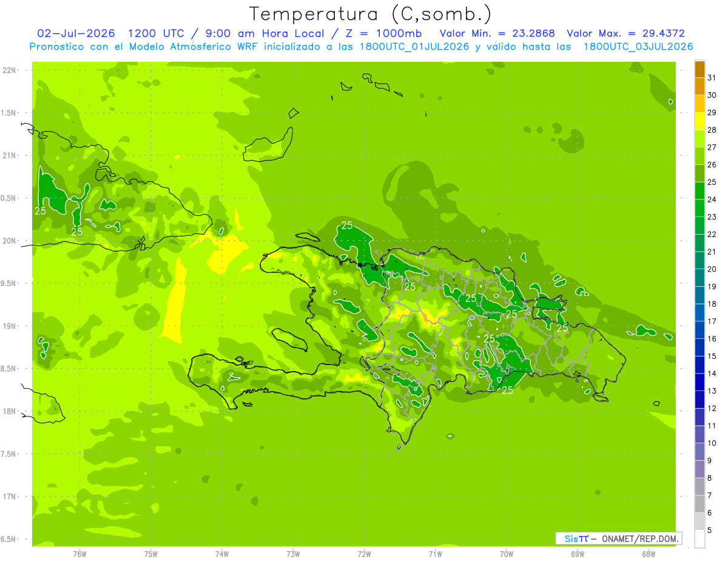Click the gray 6 degree legend swatch

699,504
